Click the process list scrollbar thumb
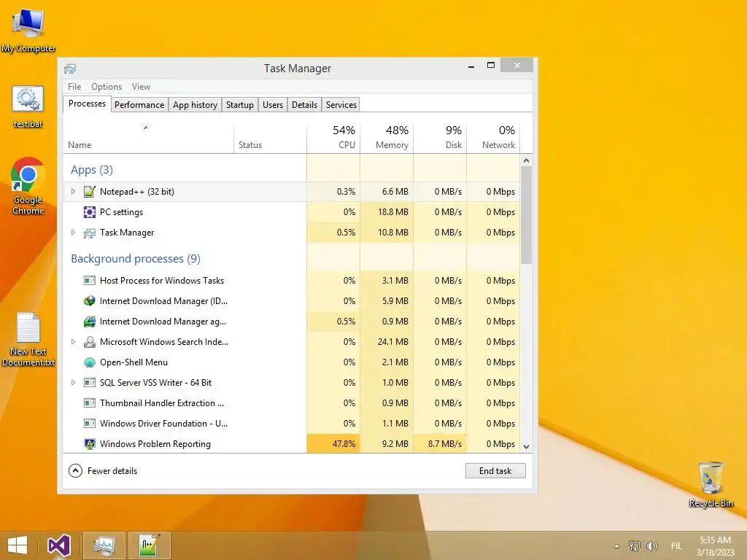747x560 pixels. [527, 215]
